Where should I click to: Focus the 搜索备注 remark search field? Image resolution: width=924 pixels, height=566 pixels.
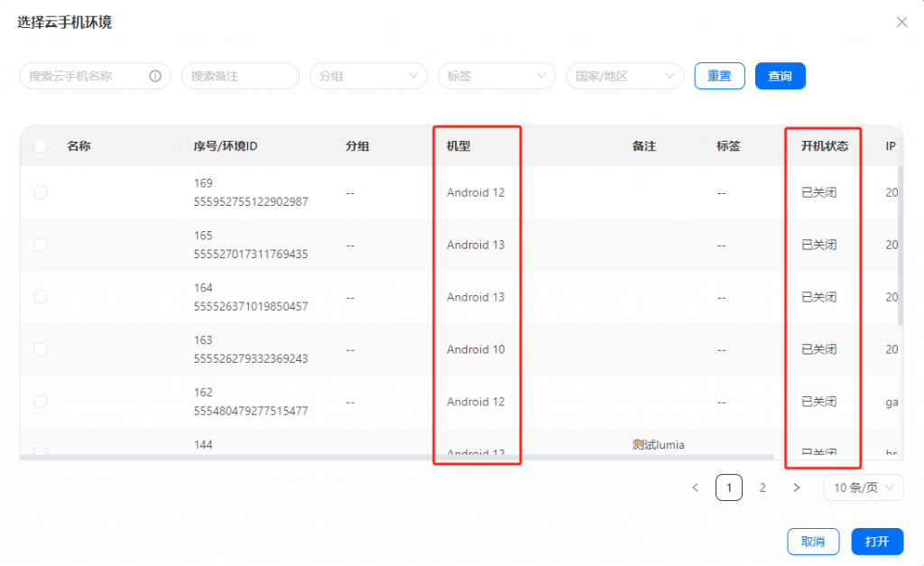[239, 76]
